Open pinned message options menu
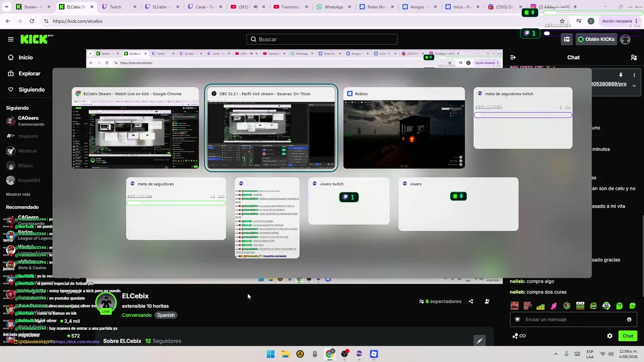Image resolution: width=644 pixels, height=362 pixels. pos(634,75)
